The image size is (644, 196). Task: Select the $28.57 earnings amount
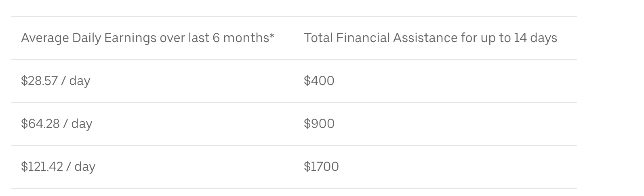coord(40,81)
